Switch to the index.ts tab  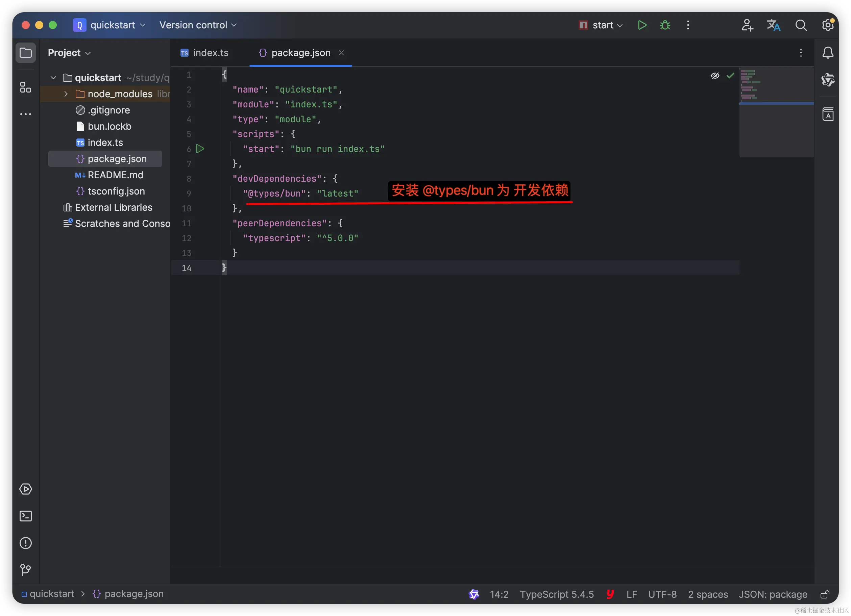click(x=204, y=53)
